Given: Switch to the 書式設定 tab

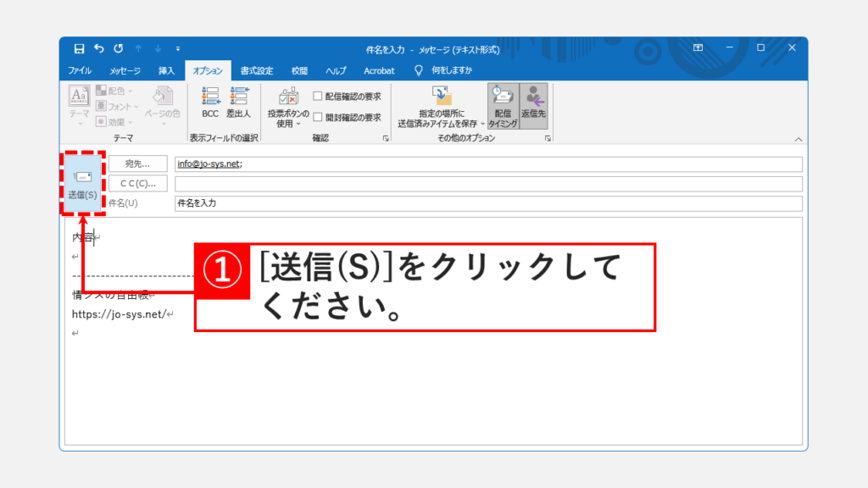Looking at the screenshot, I should pos(256,70).
